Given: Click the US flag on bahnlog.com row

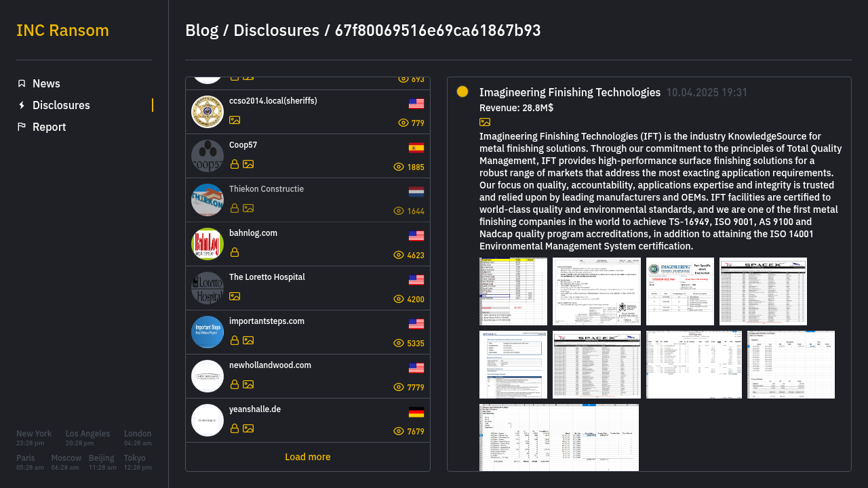Looking at the screenshot, I should 416,236.
